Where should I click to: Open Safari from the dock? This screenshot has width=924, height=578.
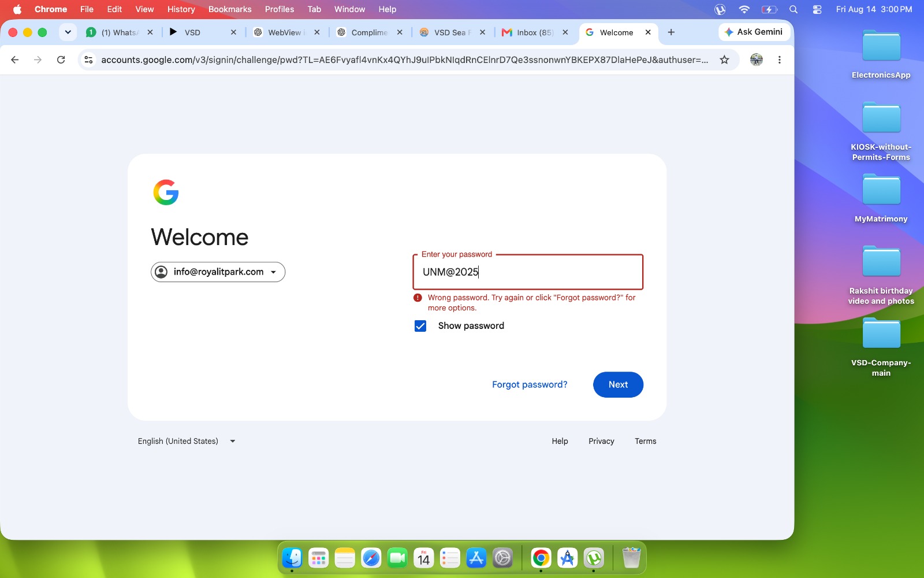tap(371, 558)
